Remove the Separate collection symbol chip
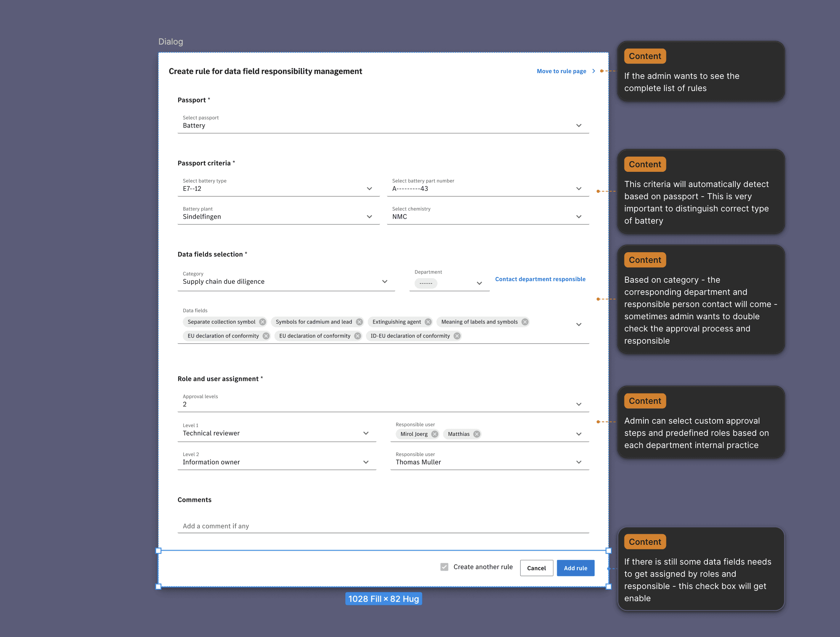The image size is (840, 637). 262,322
